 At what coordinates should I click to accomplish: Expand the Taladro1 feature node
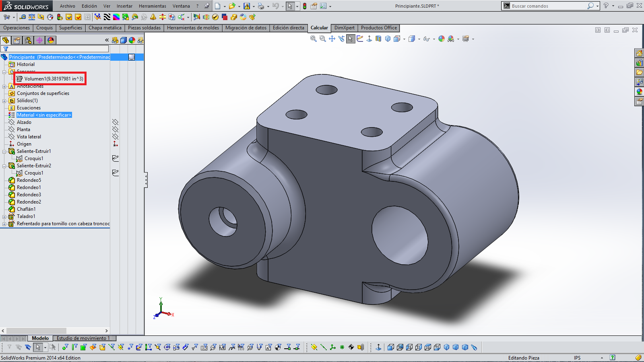click(x=4, y=217)
